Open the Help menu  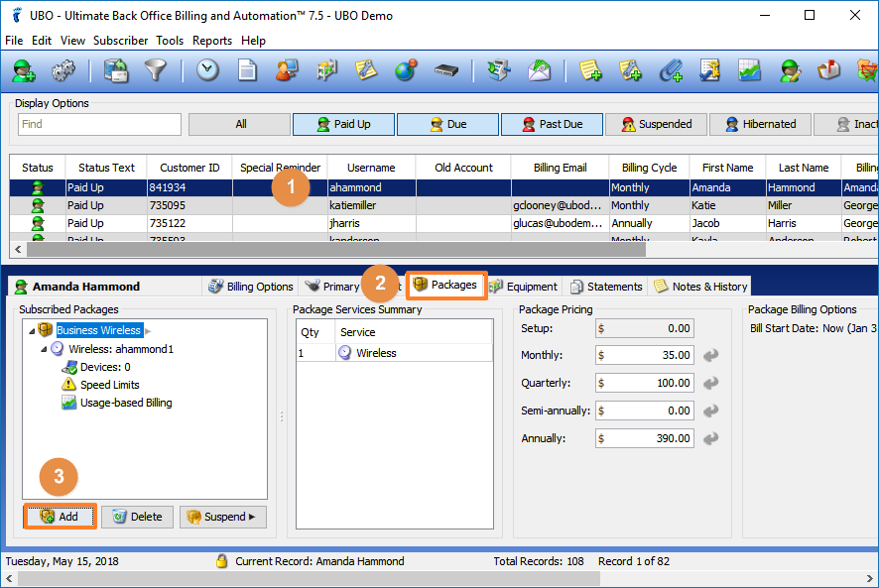(253, 41)
